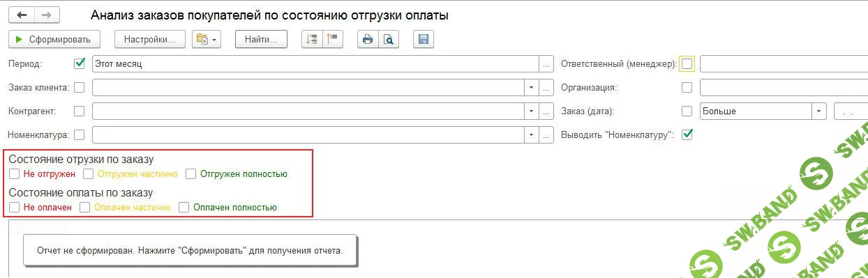Click the Контрагент input field
The image size is (868, 278).
coord(308,111)
